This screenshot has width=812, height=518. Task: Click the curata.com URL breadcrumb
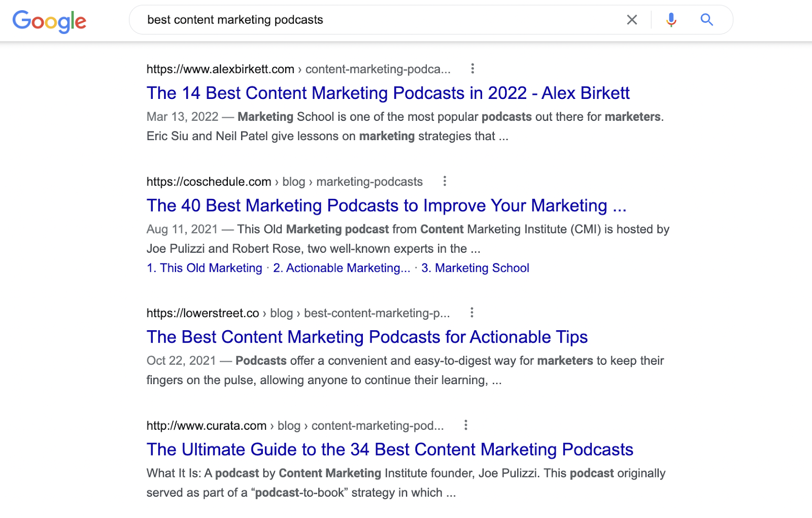coord(295,426)
